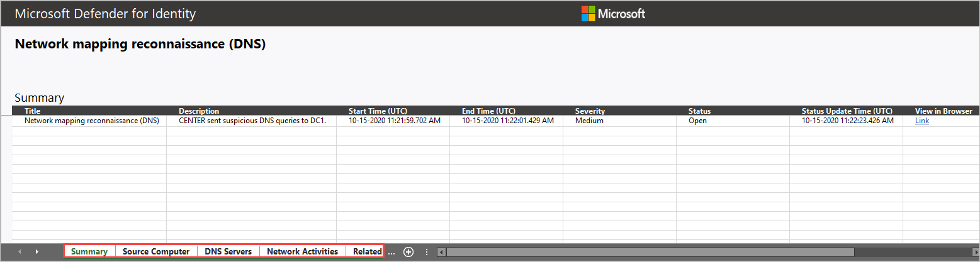
Task: Click previous sheet navigation arrow
Action: tap(20, 252)
